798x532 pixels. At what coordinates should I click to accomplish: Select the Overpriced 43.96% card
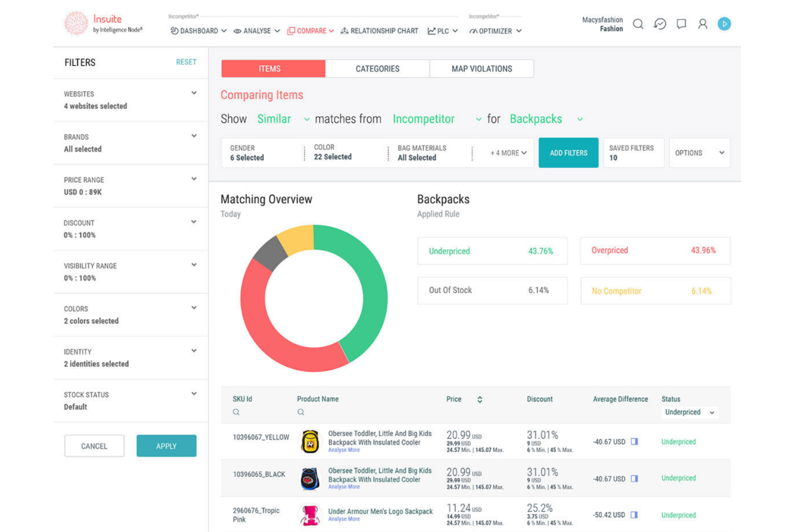pos(655,251)
